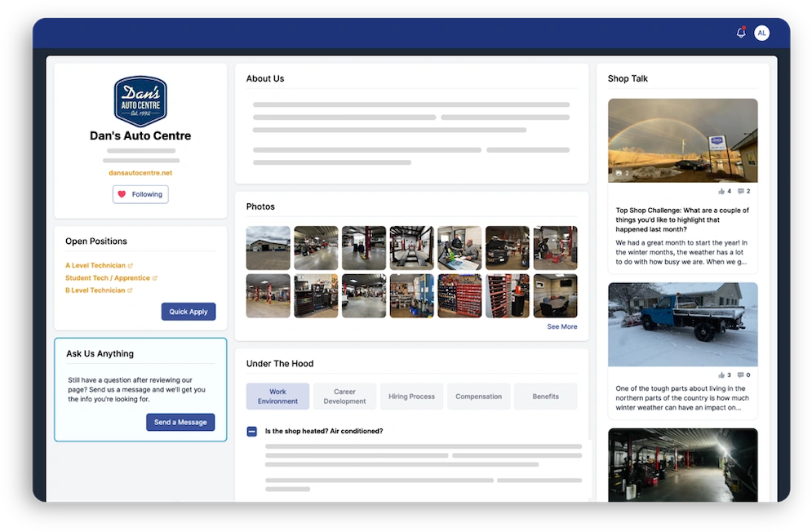Click the like icon on rainbow post
Image resolution: width=812 pixels, height=532 pixels.
[x=721, y=191]
